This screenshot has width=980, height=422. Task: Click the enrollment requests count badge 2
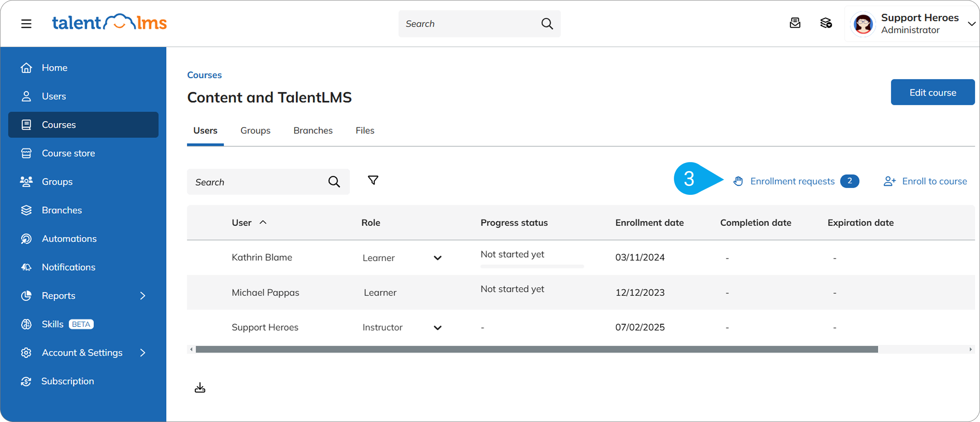click(x=849, y=181)
